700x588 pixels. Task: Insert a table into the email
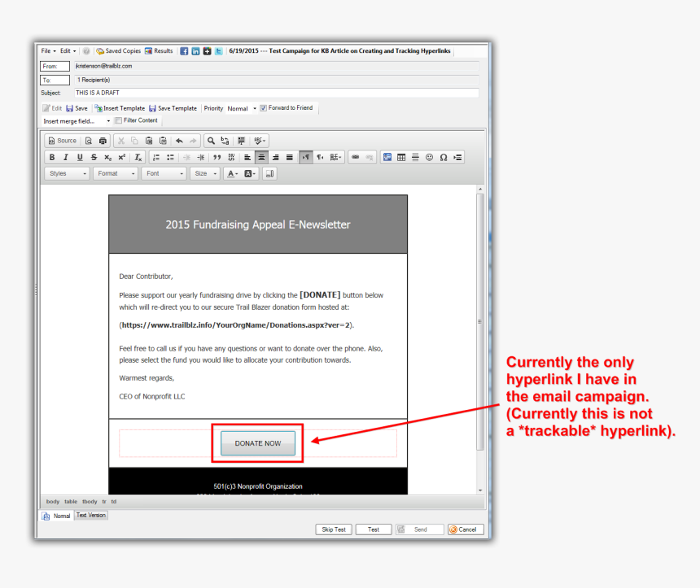401,157
